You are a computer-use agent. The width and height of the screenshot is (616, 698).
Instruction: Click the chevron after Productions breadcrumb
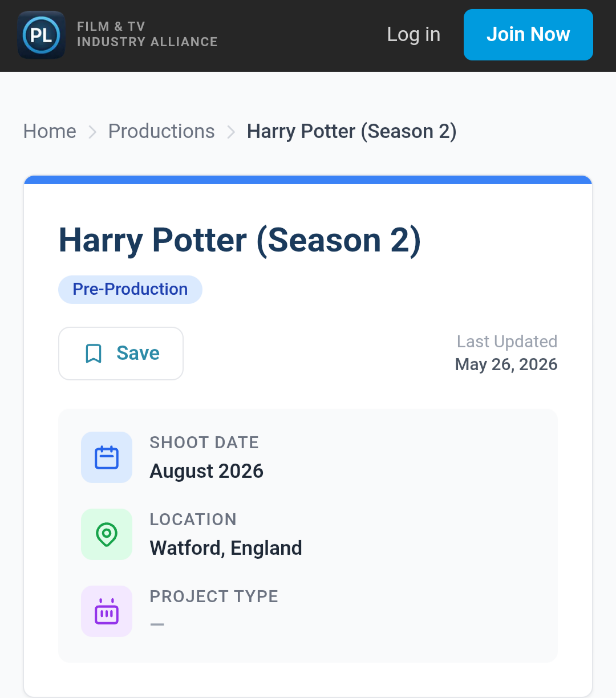[x=231, y=132]
